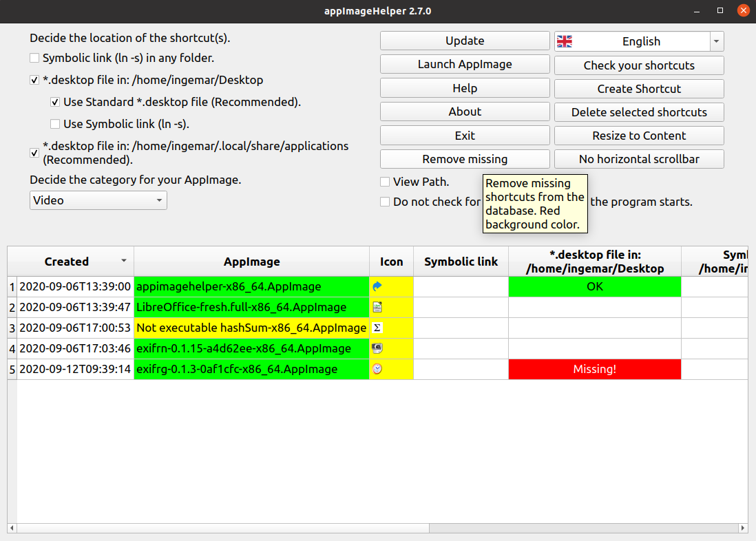
Task: Maximize the appImageHelper window
Action: point(720,10)
